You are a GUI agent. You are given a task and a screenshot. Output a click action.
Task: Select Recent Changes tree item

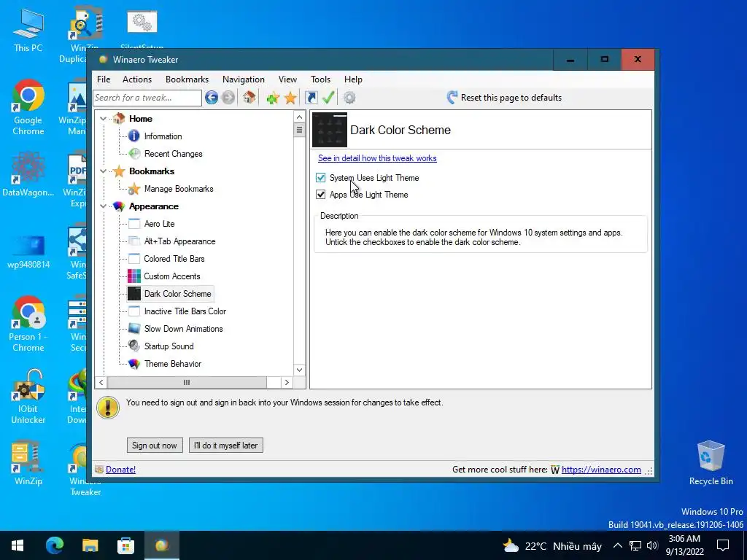click(x=173, y=154)
